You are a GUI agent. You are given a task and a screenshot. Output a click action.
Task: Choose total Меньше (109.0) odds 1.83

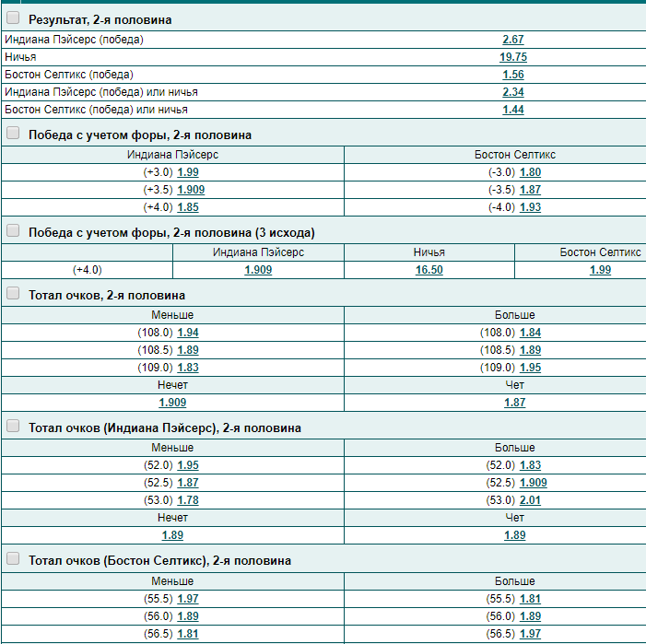(x=188, y=368)
